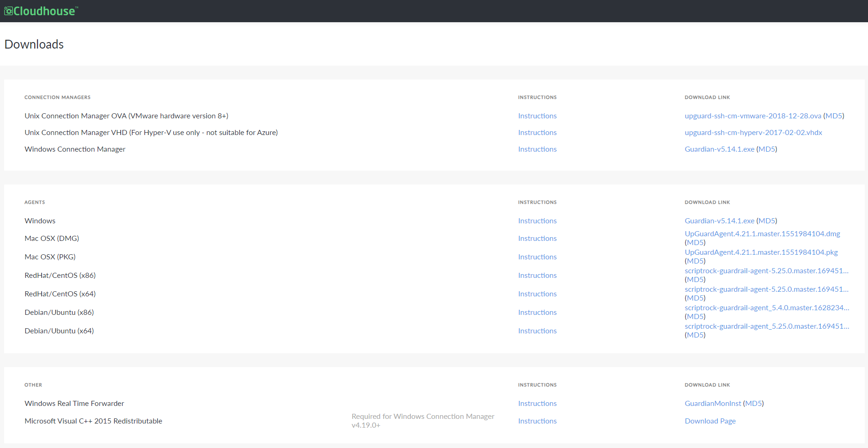Screen dimensions: 868x448
Task: Select 'Microsoft Visual C++ 2015 Redistributable' text
Action: coord(93,421)
